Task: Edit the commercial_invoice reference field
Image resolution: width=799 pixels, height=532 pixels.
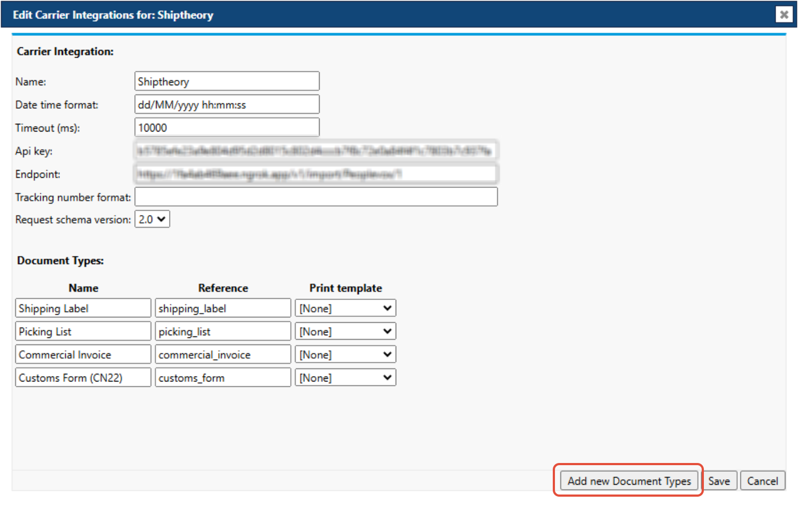Action: tap(223, 354)
